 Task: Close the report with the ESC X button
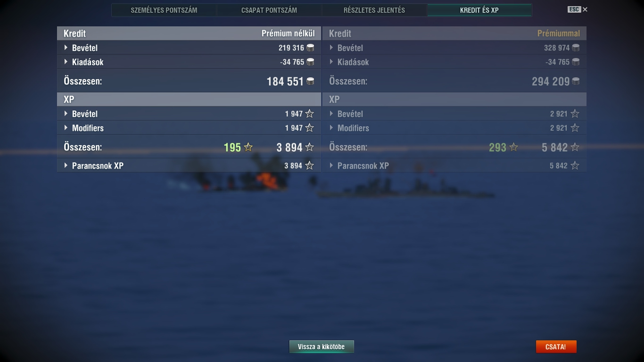coord(578,9)
